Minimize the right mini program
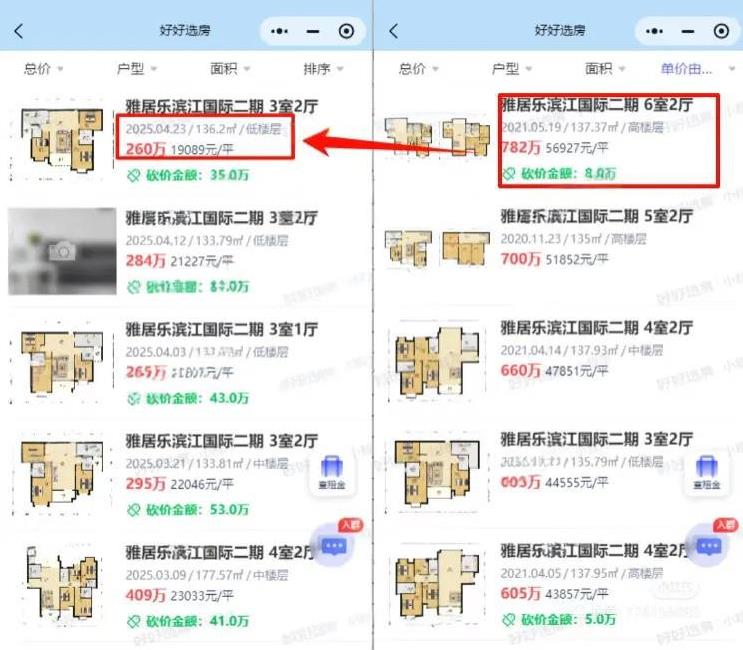 coord(688,32)
